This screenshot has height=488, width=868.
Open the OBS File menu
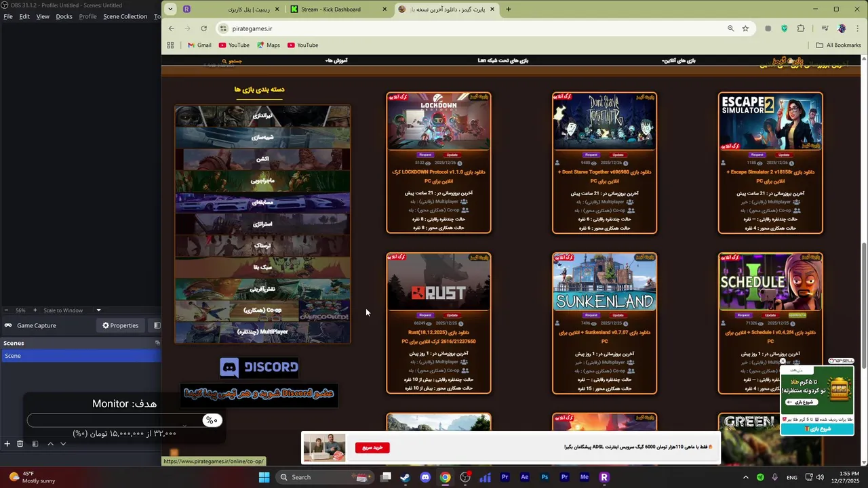(8, 16)
